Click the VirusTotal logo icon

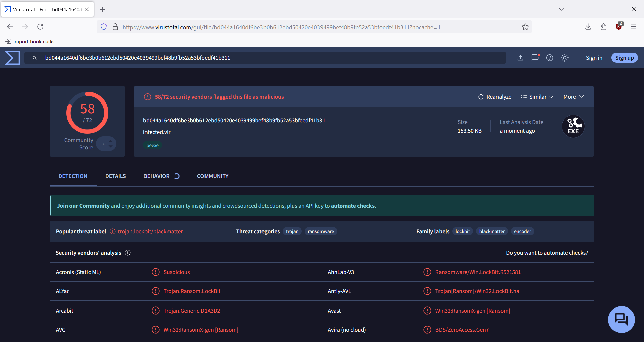[12, 58]
